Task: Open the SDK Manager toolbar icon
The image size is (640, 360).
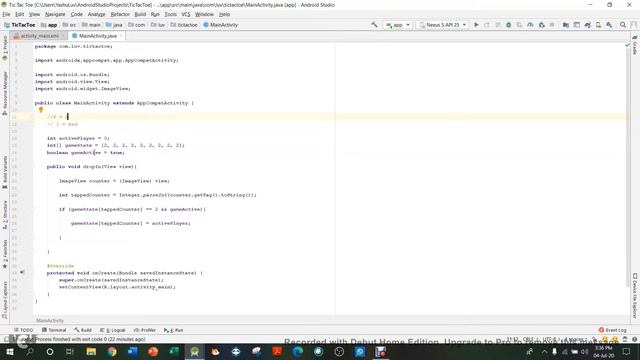Action: (x=609, y=25)
